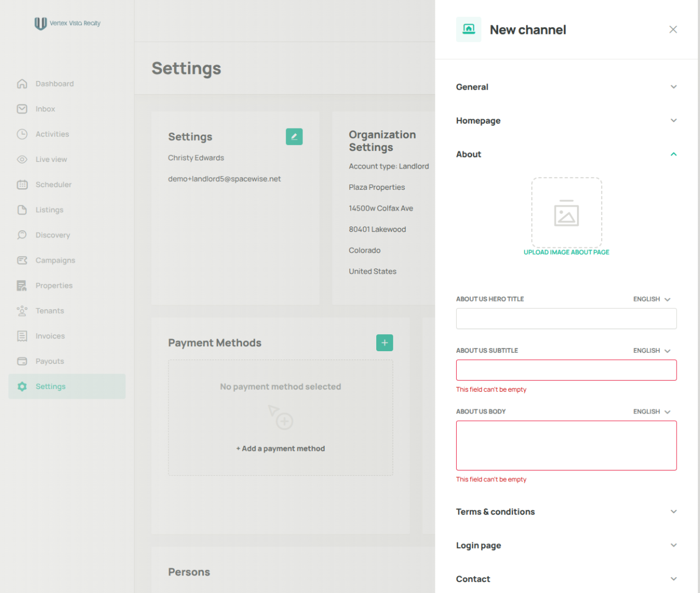Close the New channel panel
The image size is (700, 593).
click(673, 30)
